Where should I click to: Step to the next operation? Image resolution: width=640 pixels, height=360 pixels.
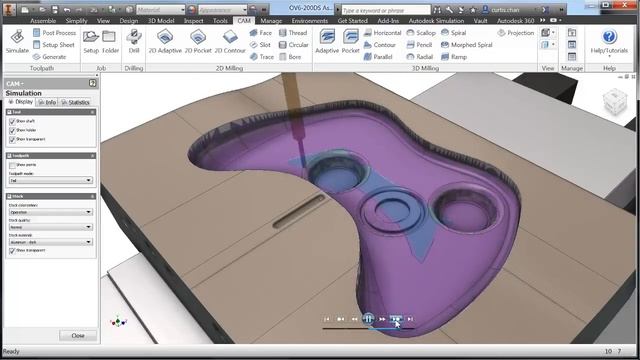point(396,319)
